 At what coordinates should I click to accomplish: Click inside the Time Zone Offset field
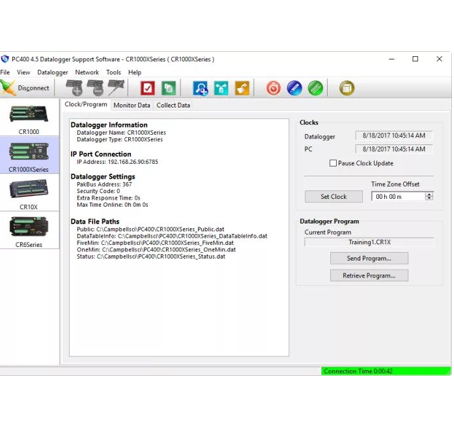click(x=398, y=197)
